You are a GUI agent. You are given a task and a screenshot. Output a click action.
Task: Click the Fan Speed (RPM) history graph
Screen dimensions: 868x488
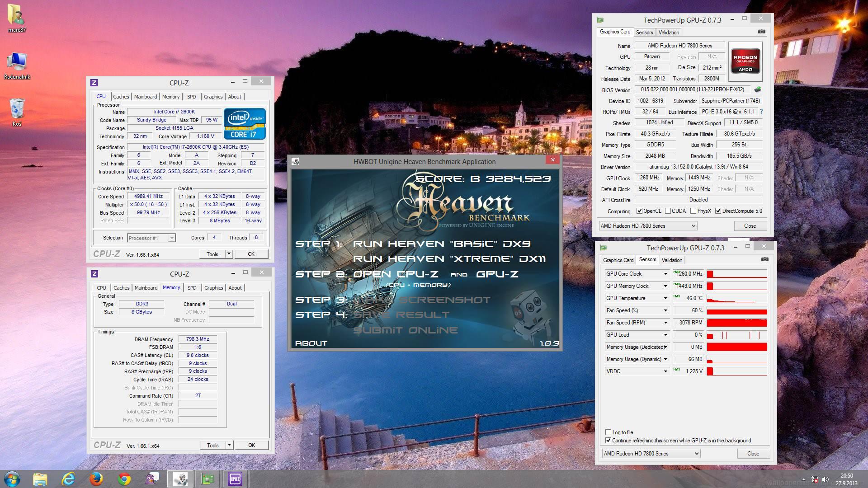tap(737, 323)
